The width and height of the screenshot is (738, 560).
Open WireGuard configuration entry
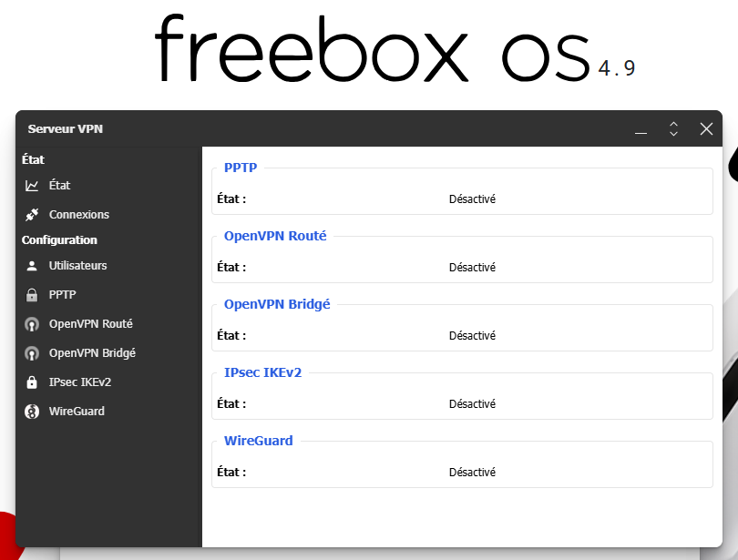[108, 412]
